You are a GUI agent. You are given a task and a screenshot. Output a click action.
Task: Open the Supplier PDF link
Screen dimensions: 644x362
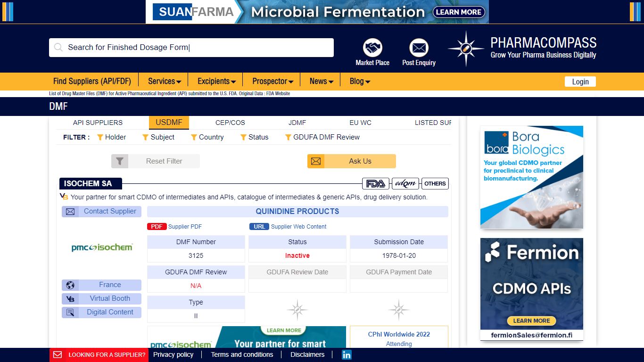click(x=185, y=227)
